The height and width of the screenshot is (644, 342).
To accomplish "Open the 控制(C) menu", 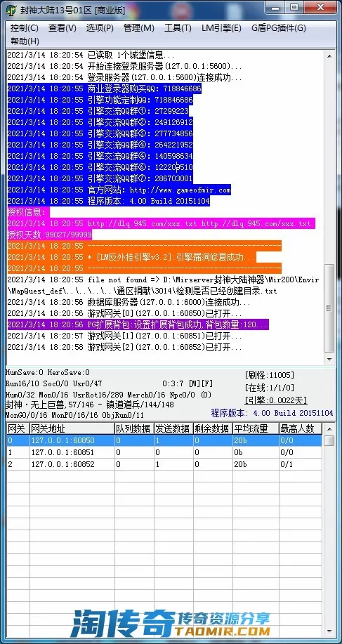I will (x=24, y=28).
